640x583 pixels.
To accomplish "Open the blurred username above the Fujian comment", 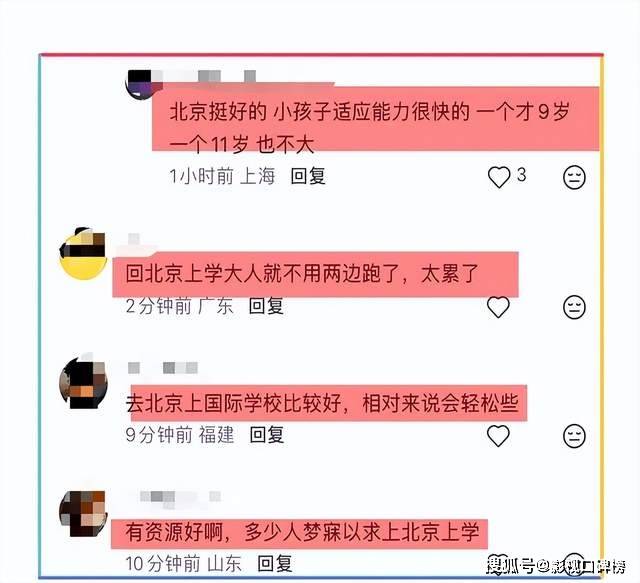I will [x=163, y=368].
